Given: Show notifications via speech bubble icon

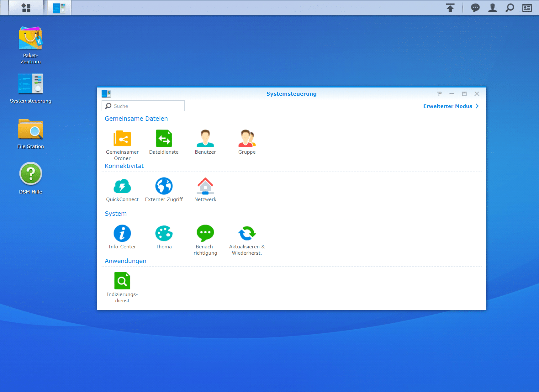Looking at the screenshot, I should tap(475, 8).
